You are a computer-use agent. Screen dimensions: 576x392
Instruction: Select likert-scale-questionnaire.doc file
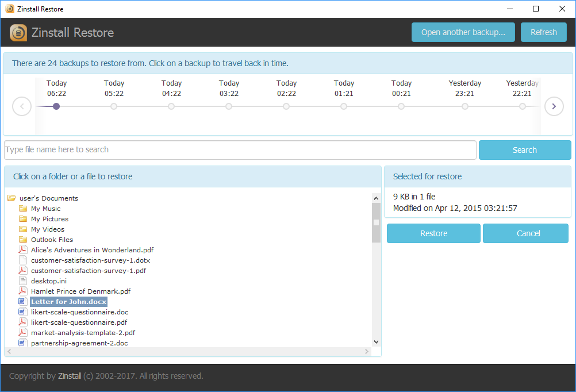coord(80,312)
